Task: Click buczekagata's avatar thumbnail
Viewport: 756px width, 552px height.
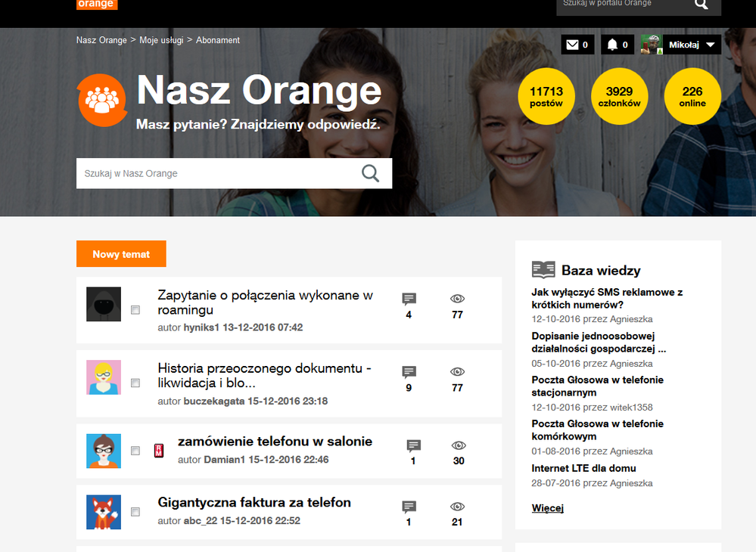Action: click(x=104, y=377)
